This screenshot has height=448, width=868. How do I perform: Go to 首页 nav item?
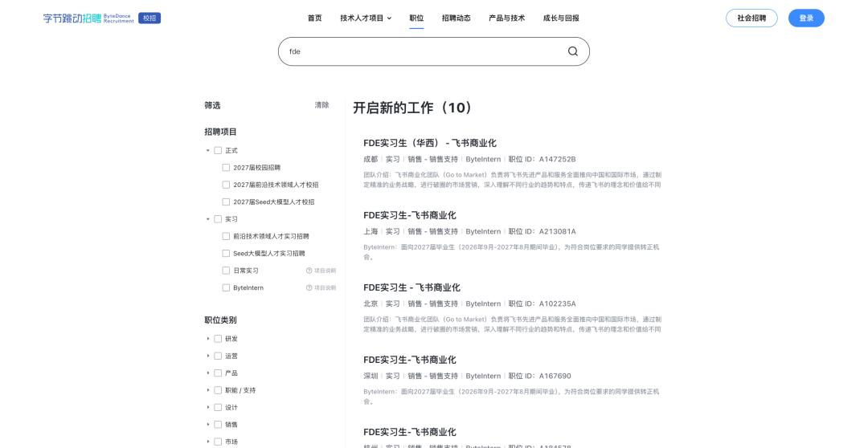314,18
